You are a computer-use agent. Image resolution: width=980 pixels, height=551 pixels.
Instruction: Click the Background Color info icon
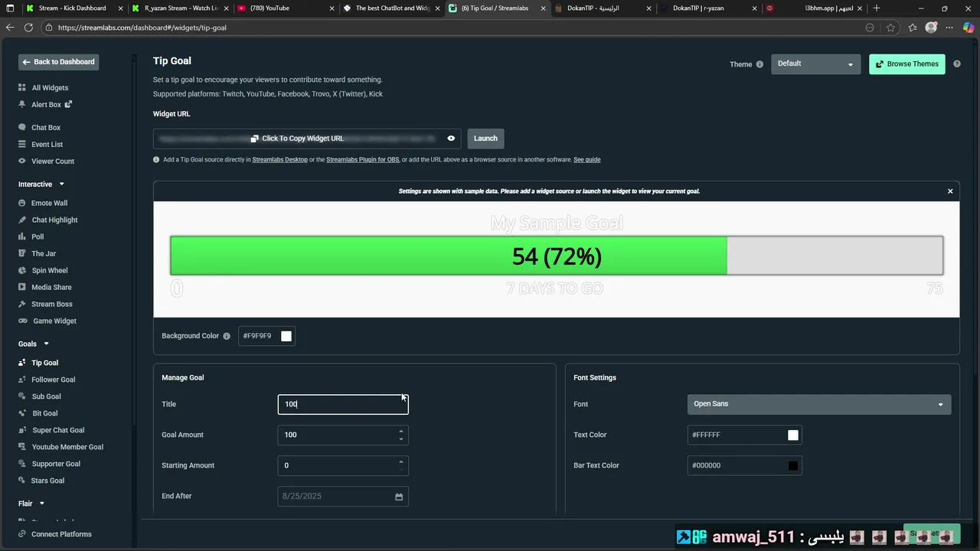tap(227, 336)
